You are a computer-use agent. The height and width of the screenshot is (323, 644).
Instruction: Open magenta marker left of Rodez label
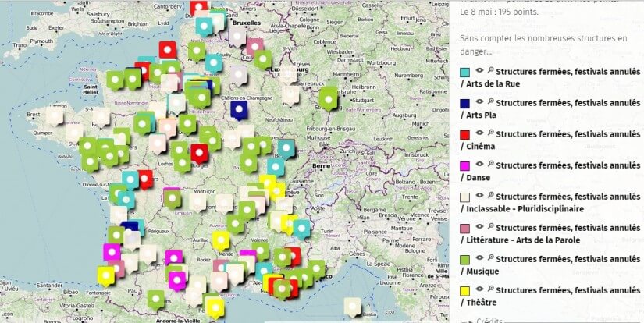pyautogui.click(x=174, y=258)
